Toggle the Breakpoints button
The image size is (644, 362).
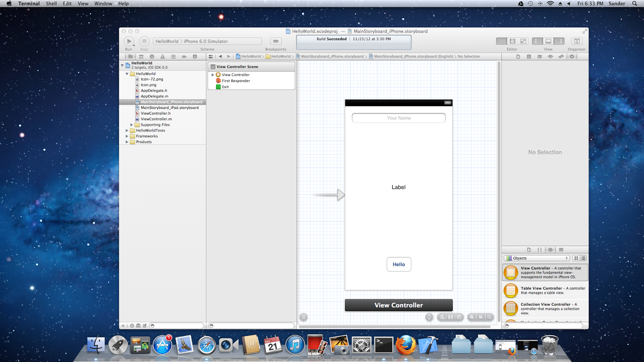(x=276, y=41)
